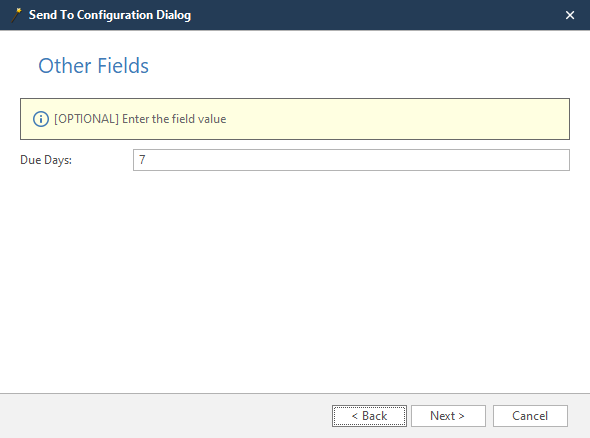Click the magic wand icon in title bar
The image size is (590, 438).
pyautogui.click(x=16, y=15)
